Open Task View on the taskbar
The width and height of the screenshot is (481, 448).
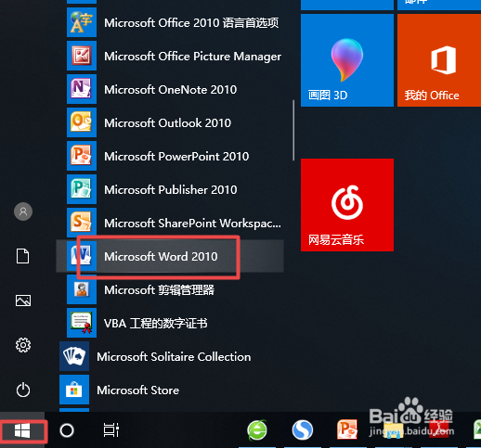coord(111,430)
